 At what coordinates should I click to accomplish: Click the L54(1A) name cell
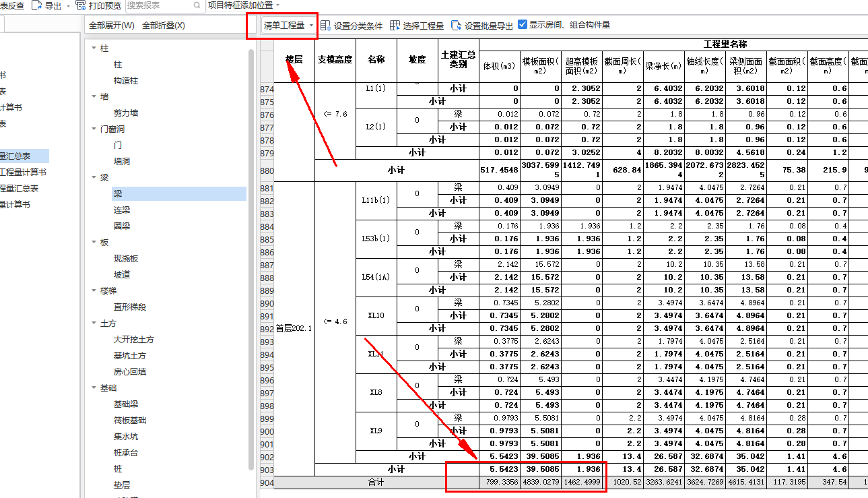(x=376, y=277)
